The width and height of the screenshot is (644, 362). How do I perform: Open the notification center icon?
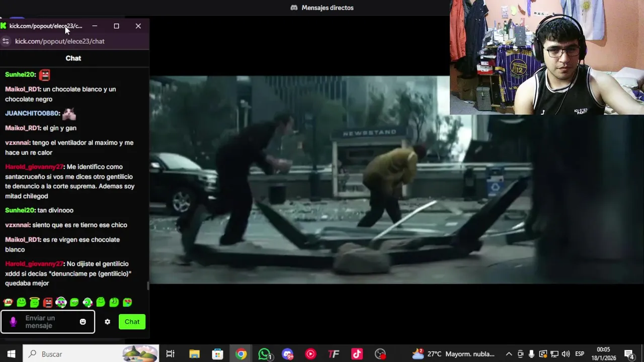coord(629,354)
